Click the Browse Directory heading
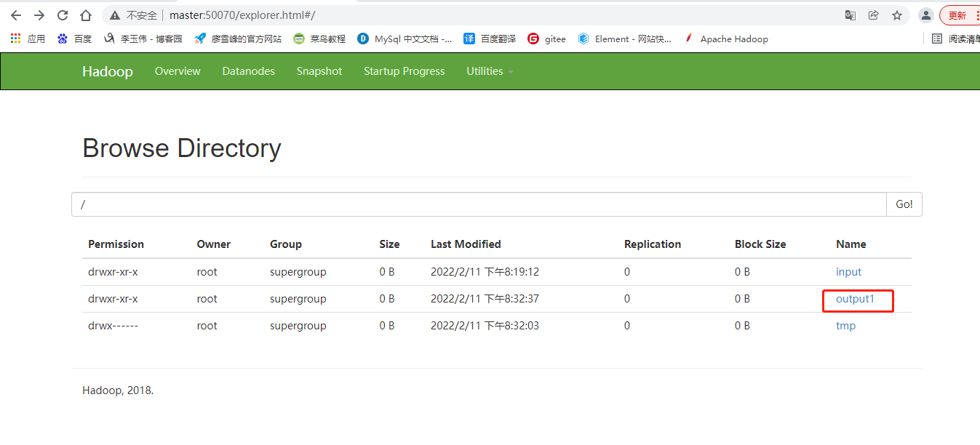This screenshot has height=445, width=980. [x=182, y=148]
